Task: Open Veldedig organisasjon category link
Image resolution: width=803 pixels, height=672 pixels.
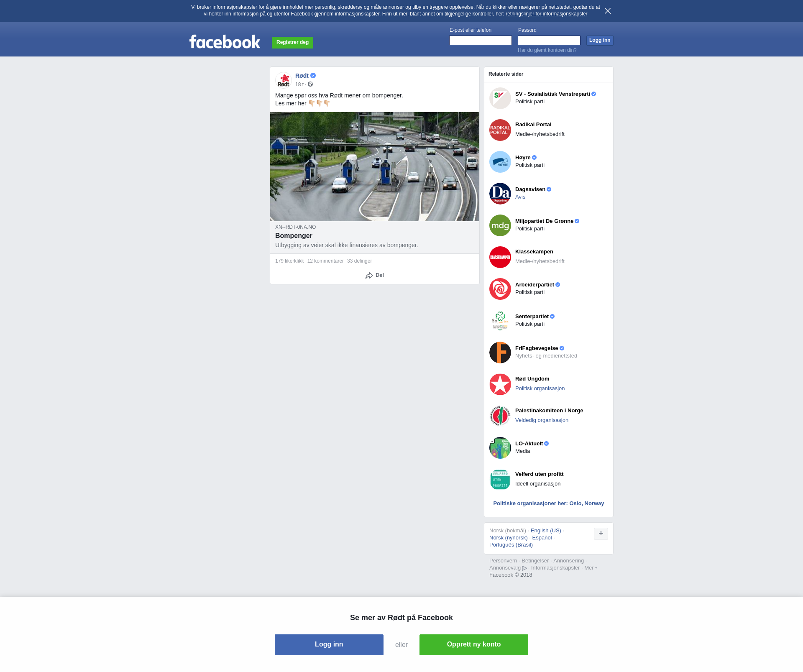Action: [x=542, y=420]
